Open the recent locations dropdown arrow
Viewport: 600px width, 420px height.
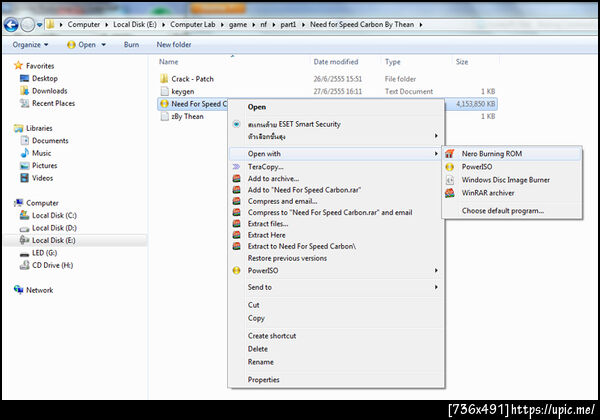[39, 25]
